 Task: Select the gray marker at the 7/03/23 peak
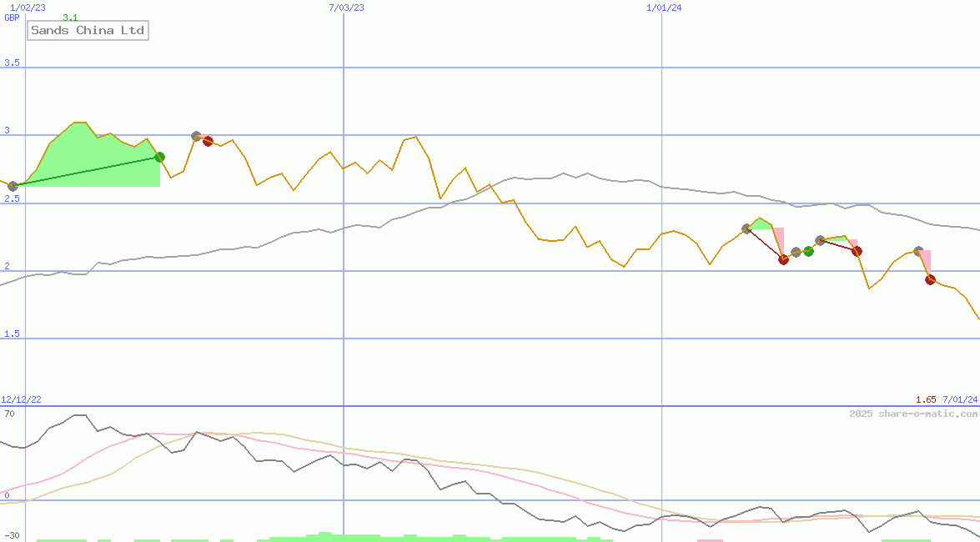pyautogui.click(x=196, y=136)
